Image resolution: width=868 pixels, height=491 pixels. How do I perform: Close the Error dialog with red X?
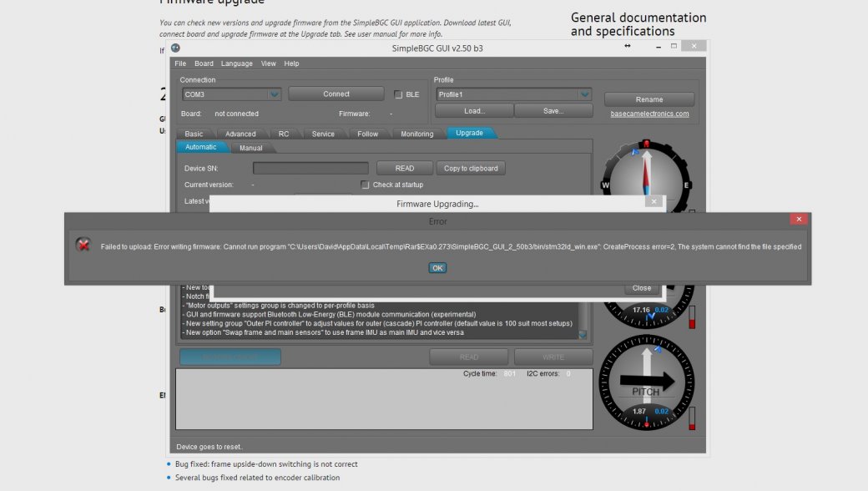pyautogui.click(x=798, y=220)
